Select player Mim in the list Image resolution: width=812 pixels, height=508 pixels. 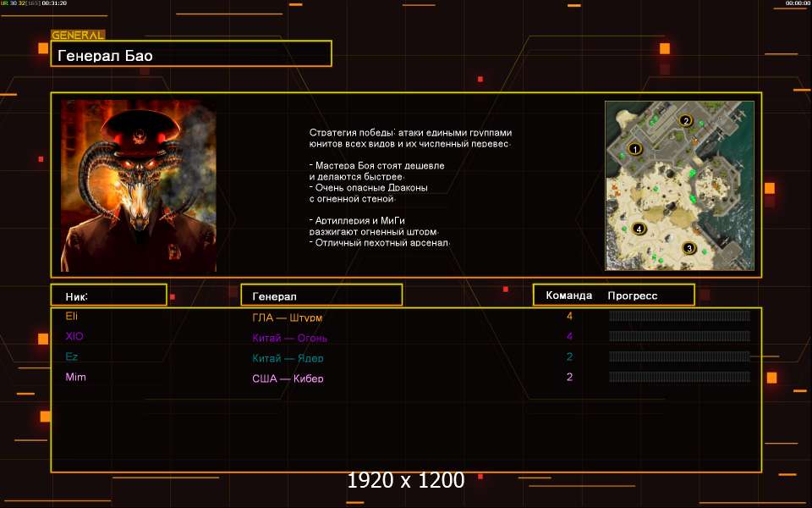tap(75, 377)
